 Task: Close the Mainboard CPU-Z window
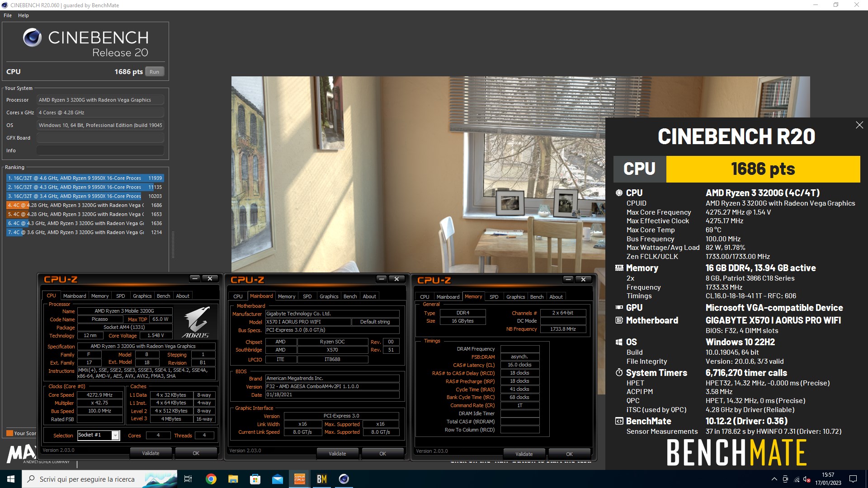[396, 279]
